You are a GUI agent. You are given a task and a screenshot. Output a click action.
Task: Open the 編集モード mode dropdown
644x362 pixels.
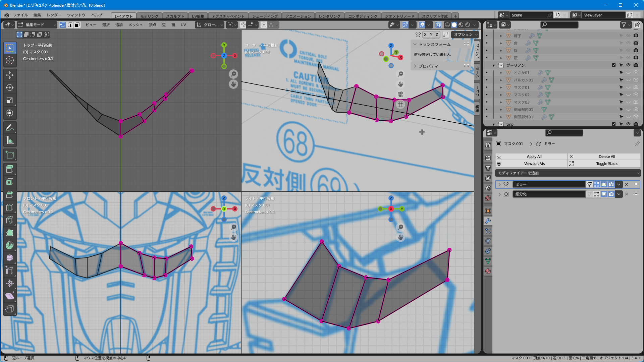pos(37,25)
